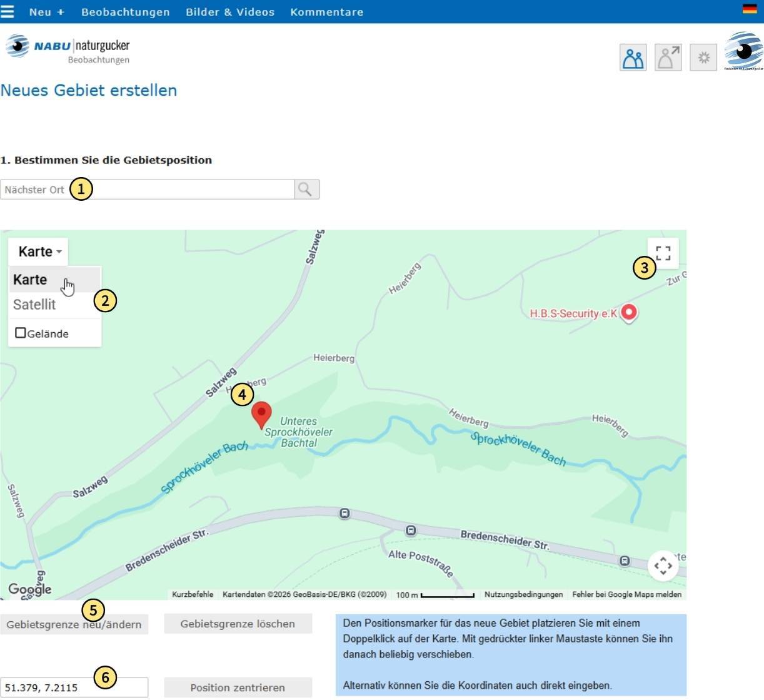Click the Google logo on map

(29, 589)
